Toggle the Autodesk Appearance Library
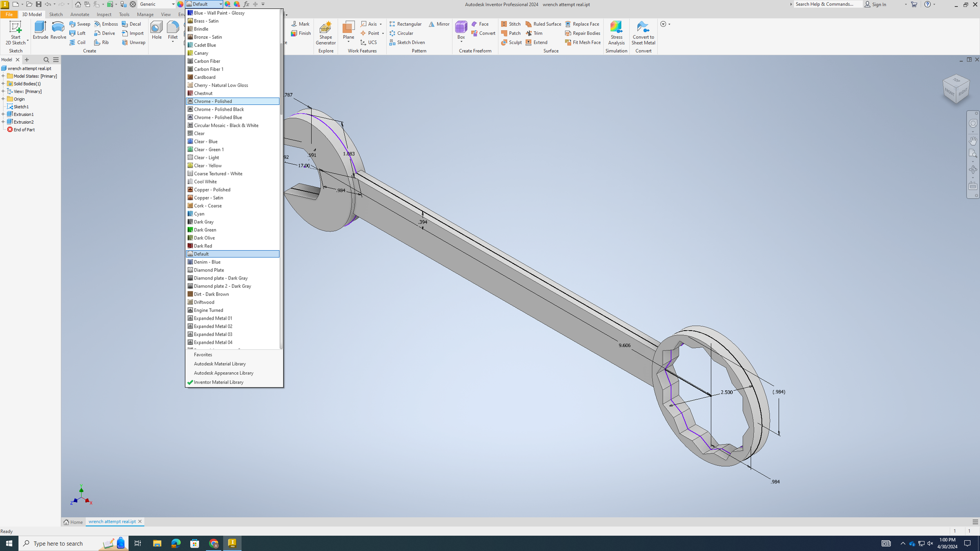This screenshot has height=551, width=980. point(223,373)
